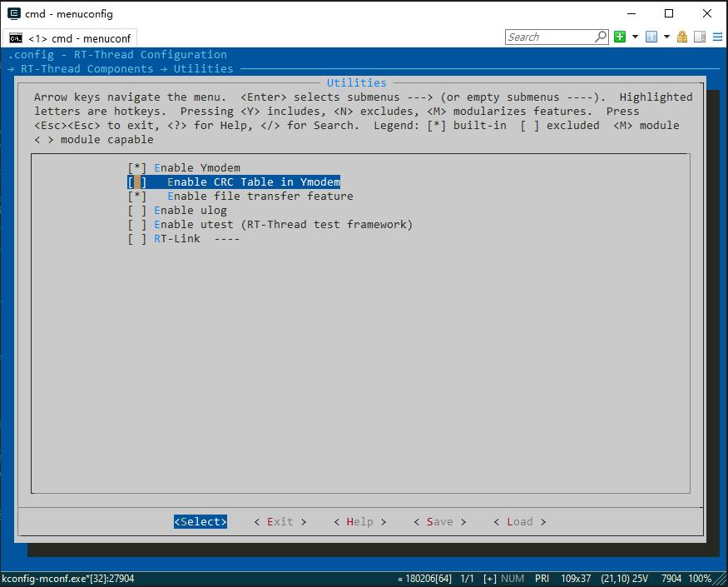Click the Save button

coord(439,521)
